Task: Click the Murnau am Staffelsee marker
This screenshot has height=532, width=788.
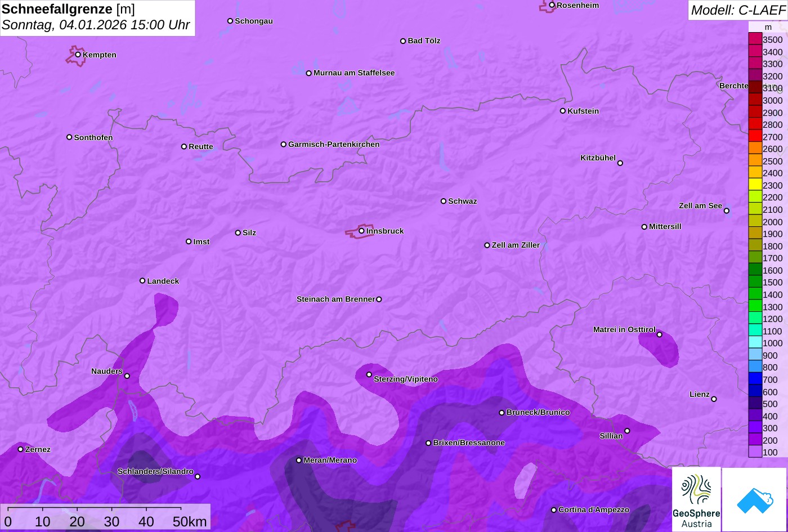Action: [309, 73]
